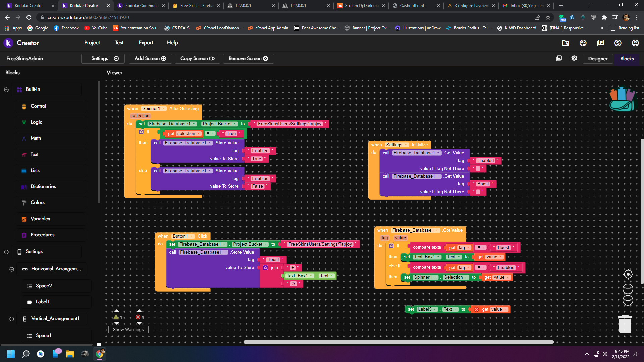Center the workspace with the crosshair icon

(x=628, y=274)
